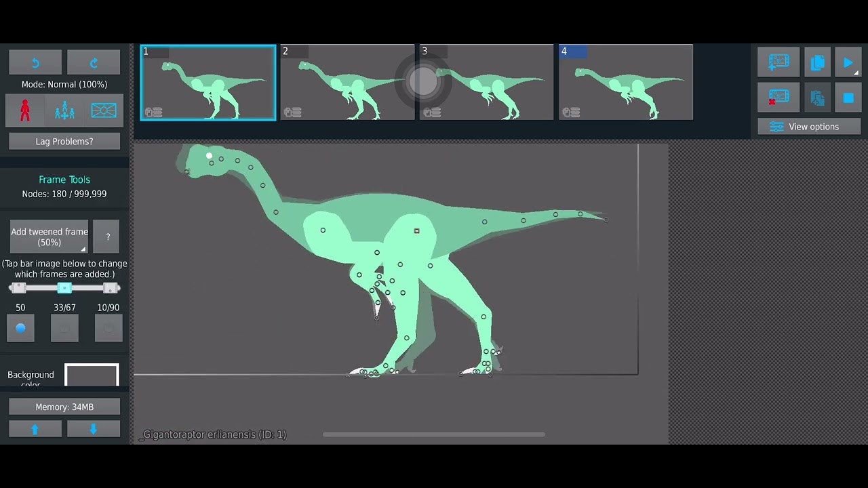Select the 33/67 tween radio option
Viewport: 868px width, 488px height.
64,328
